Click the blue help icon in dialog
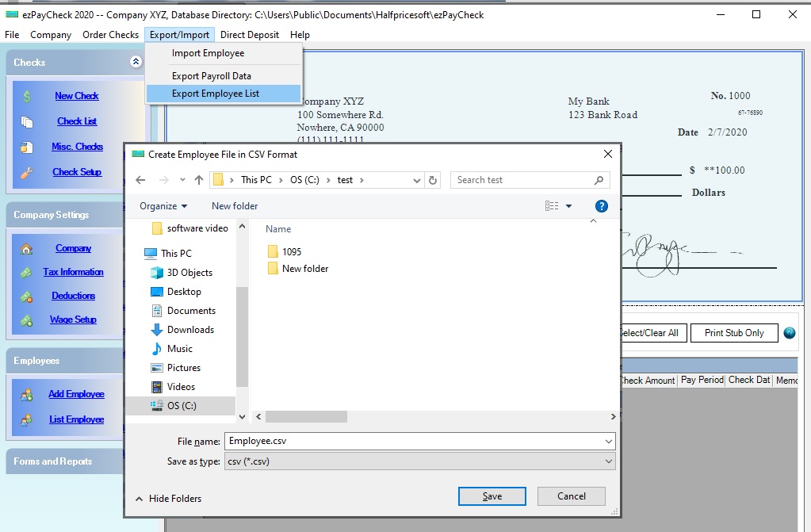The width and height of the screenshot is (811, 532). (x=601, y=206)
